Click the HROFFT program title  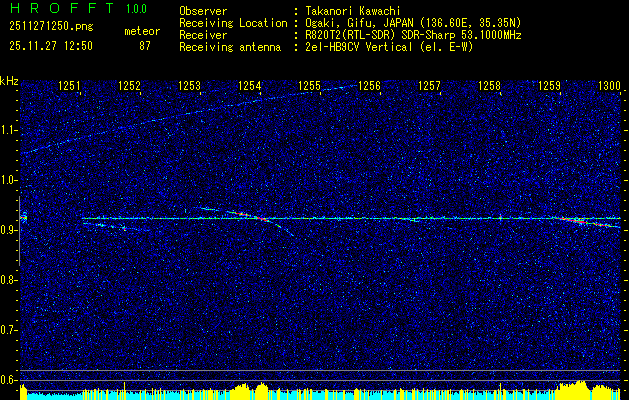point(62,8)
